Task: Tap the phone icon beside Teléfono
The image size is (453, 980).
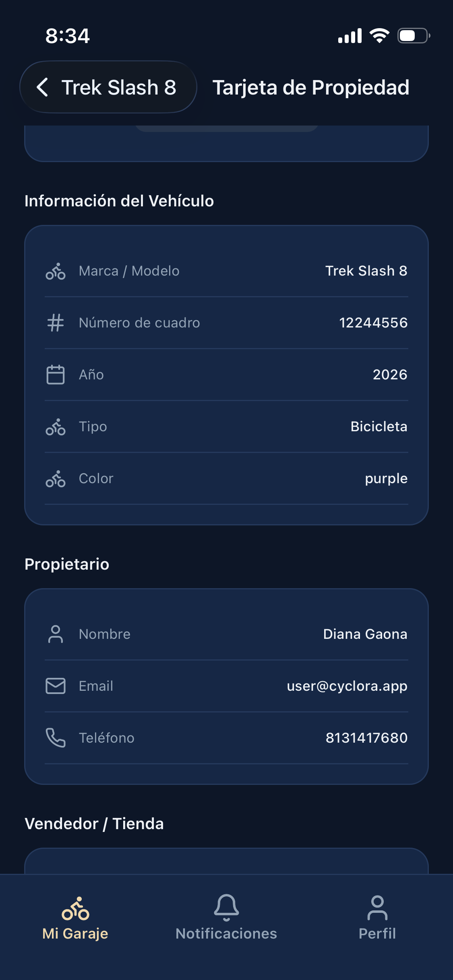Action: 56,738
